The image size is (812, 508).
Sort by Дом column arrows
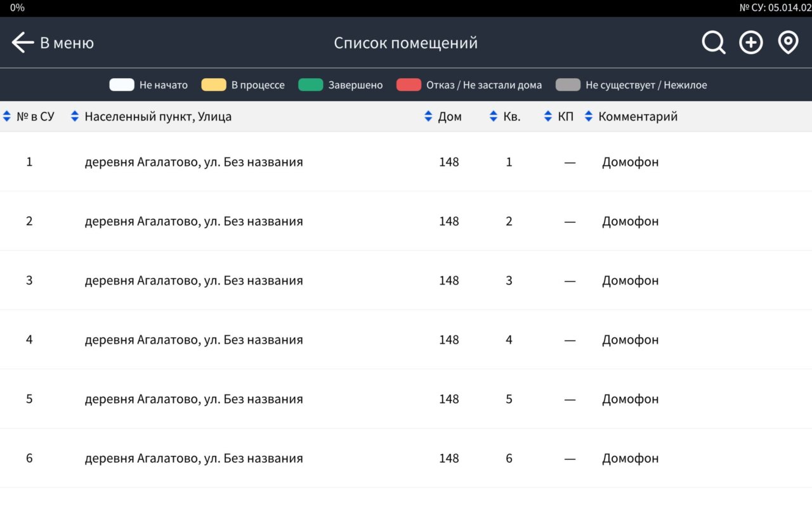[x=428, y=117]
